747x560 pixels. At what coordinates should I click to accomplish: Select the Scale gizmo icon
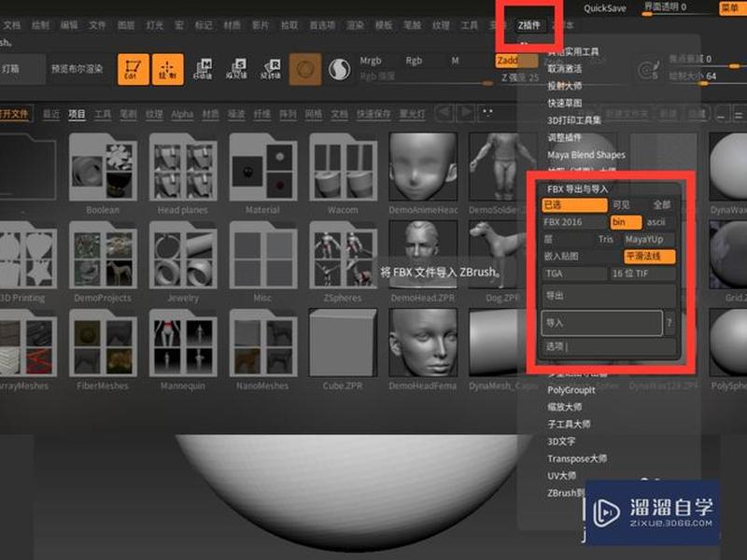[x=237, y=69]
